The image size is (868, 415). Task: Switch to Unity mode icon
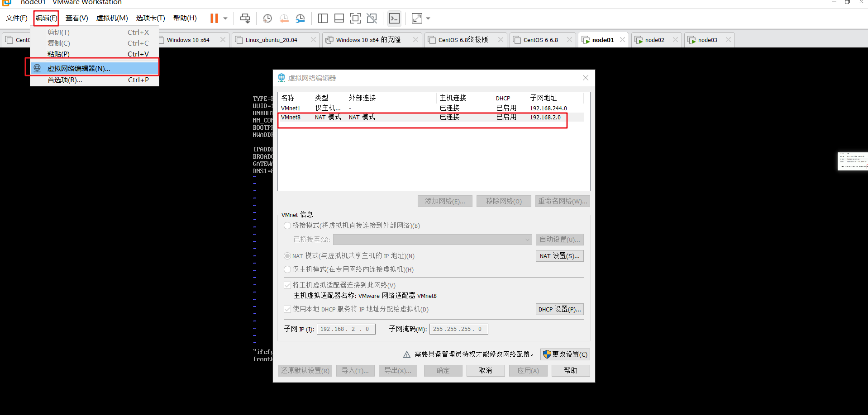(372, 18)
